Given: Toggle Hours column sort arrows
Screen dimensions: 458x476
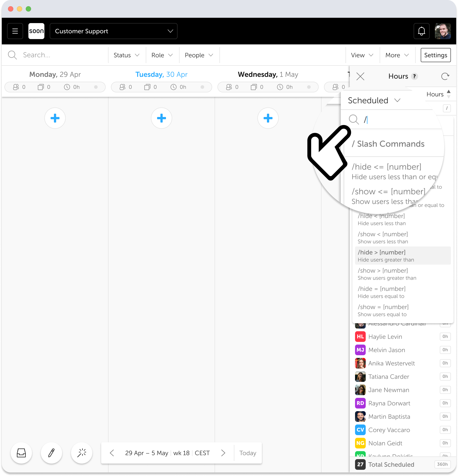Looking at the screenshot, I should (448, 94).
